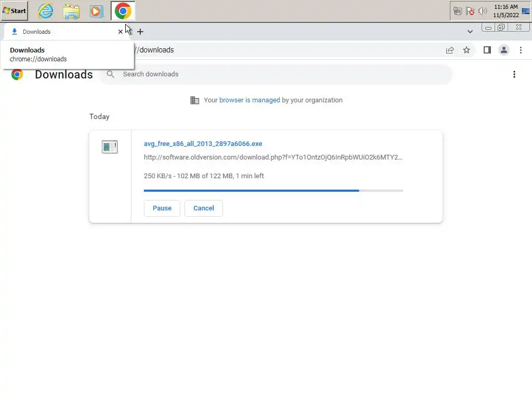Screen dimensions: 532x399
Task: Open Internet Explorer from the taskbar
Action: 46,11
